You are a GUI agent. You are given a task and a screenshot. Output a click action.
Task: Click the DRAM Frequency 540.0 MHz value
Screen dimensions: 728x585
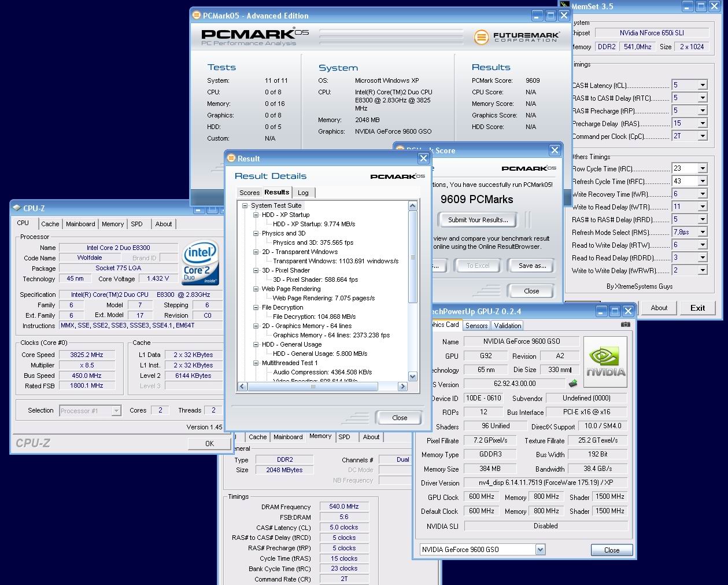pyautogui.click(x=344, y=506)
